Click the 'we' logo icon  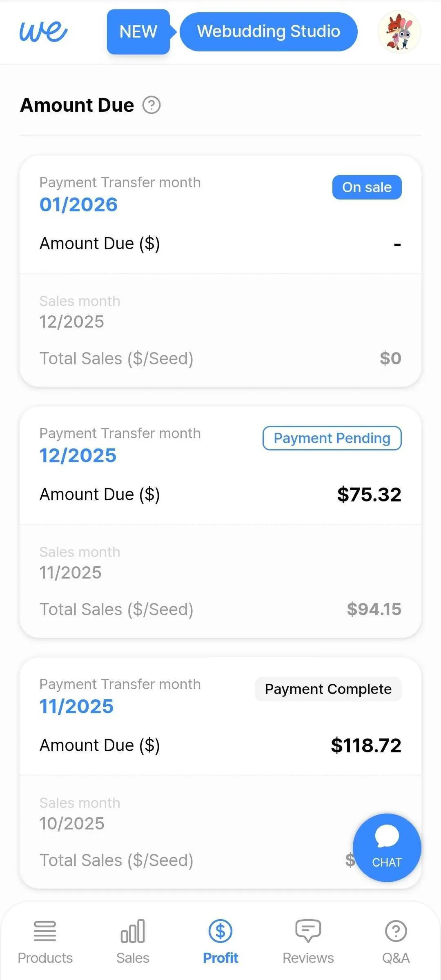43,31
